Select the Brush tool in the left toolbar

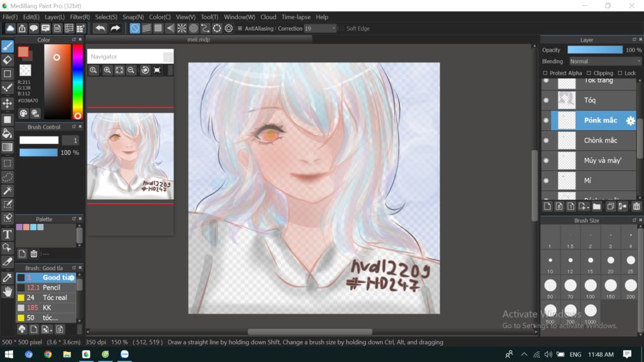[8, 46]
